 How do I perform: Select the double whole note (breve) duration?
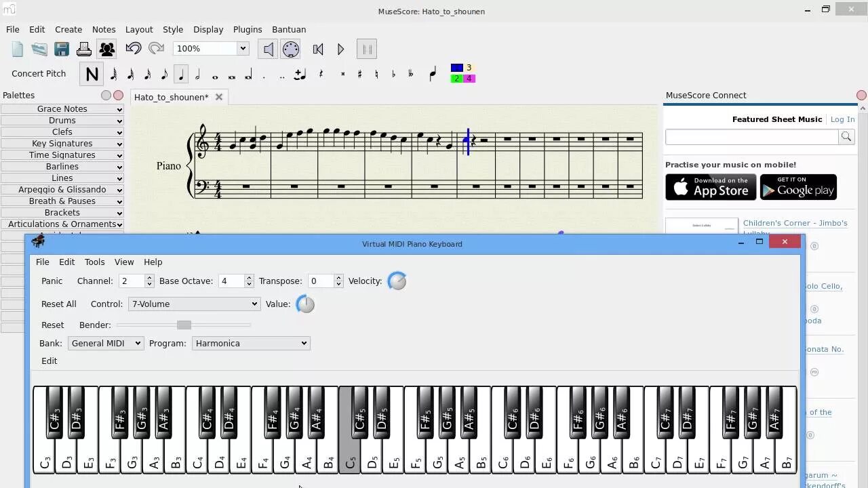click(x=232, y=76)
